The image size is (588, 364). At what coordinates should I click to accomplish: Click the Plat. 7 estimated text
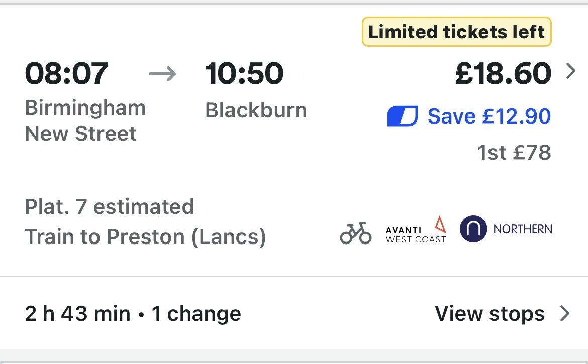(109, 206)
